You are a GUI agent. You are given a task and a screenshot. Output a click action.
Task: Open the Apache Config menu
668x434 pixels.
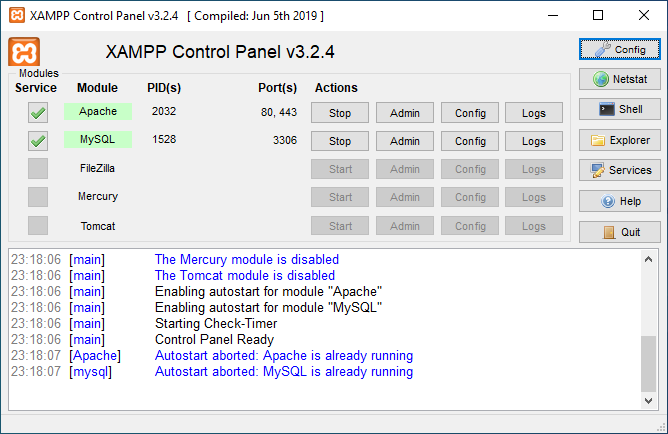click(x=470, y=113)
